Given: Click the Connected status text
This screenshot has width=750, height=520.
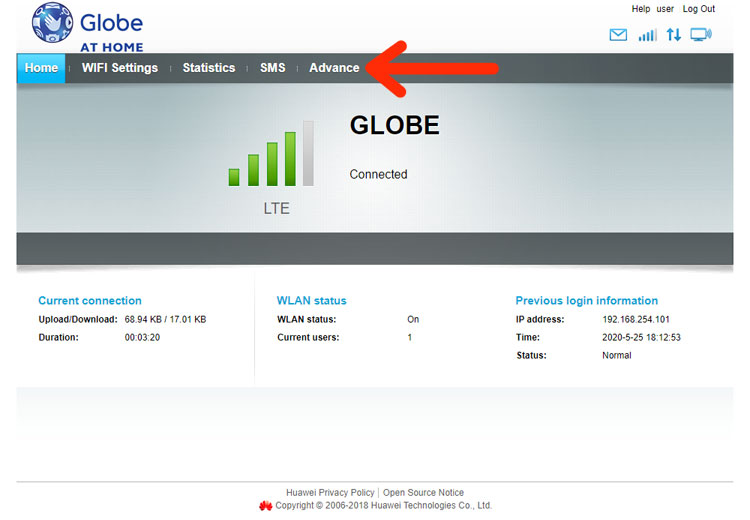Looking at the screenshot, I should (x=378, y=174).
